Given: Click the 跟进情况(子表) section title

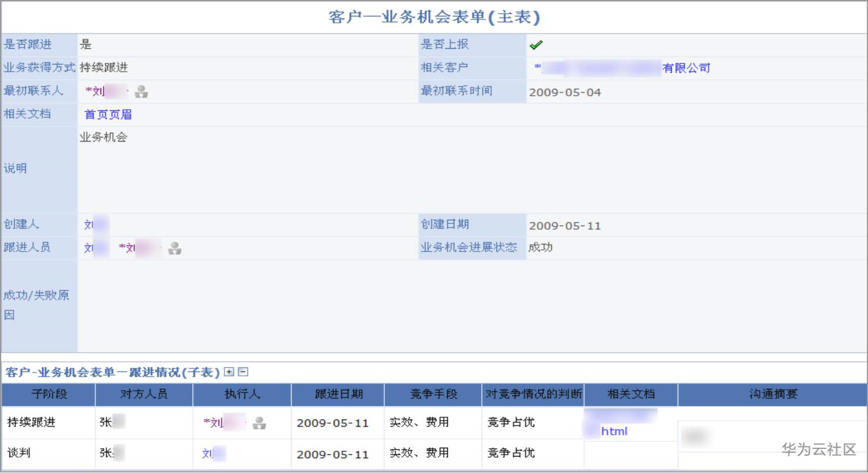Looking at the screenshot, I should click(x=112, y=372).
